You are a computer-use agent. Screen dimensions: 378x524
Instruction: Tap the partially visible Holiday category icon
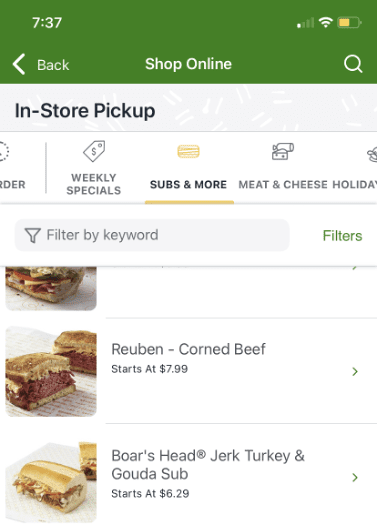[372, 155]
